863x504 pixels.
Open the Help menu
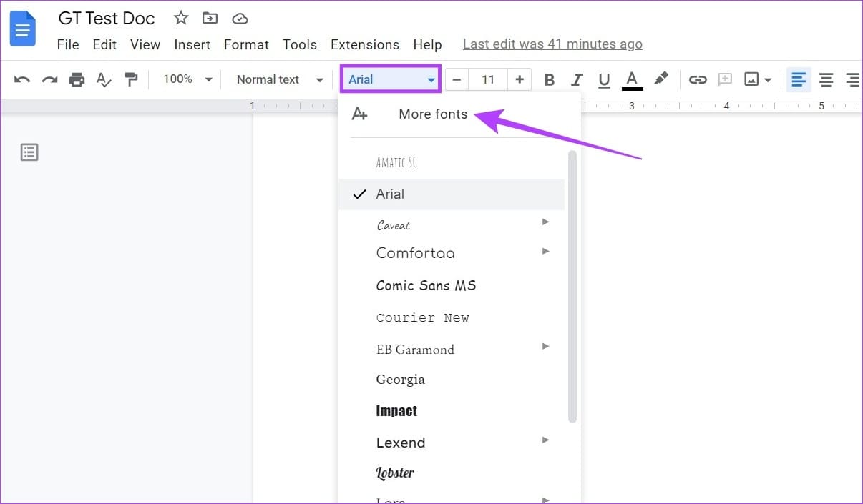(427, 44)
